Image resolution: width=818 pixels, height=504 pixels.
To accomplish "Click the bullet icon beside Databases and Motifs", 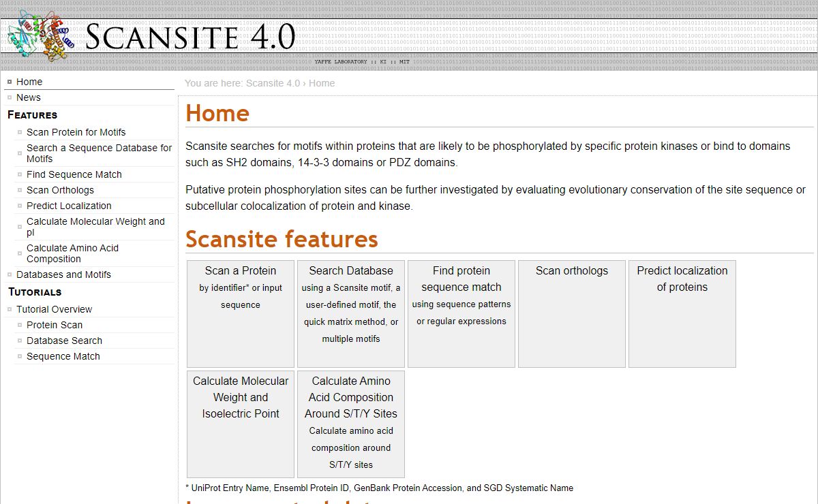I will click(x=10, y=274).
